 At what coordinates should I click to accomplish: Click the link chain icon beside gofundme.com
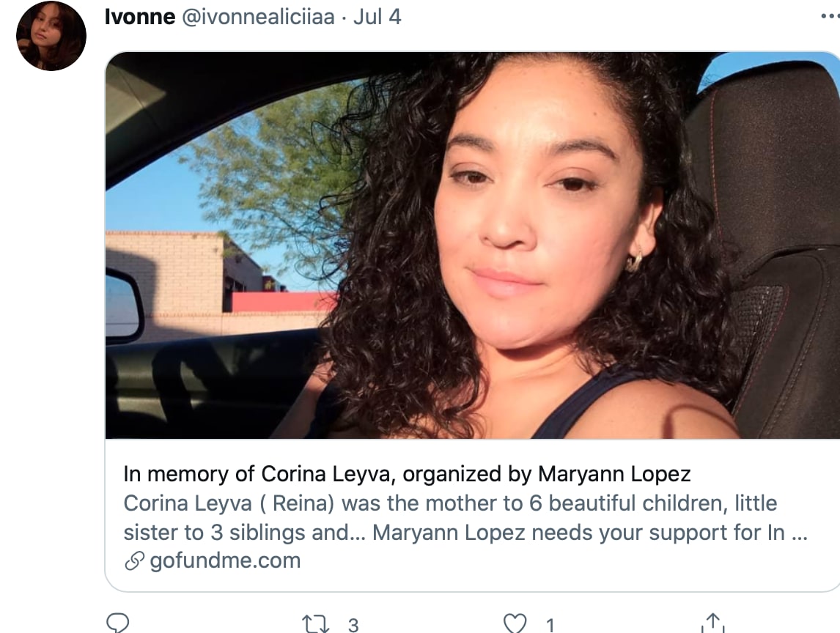(x=134, y=560)
